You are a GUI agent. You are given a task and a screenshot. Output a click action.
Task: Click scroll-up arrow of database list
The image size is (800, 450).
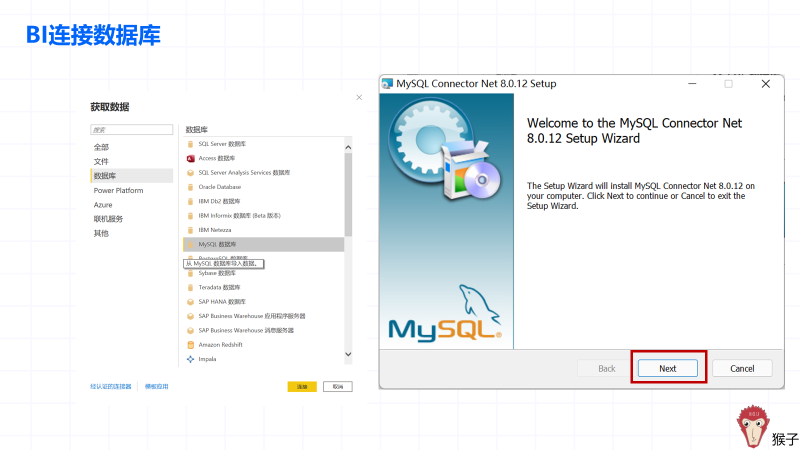tap(348, 147)
